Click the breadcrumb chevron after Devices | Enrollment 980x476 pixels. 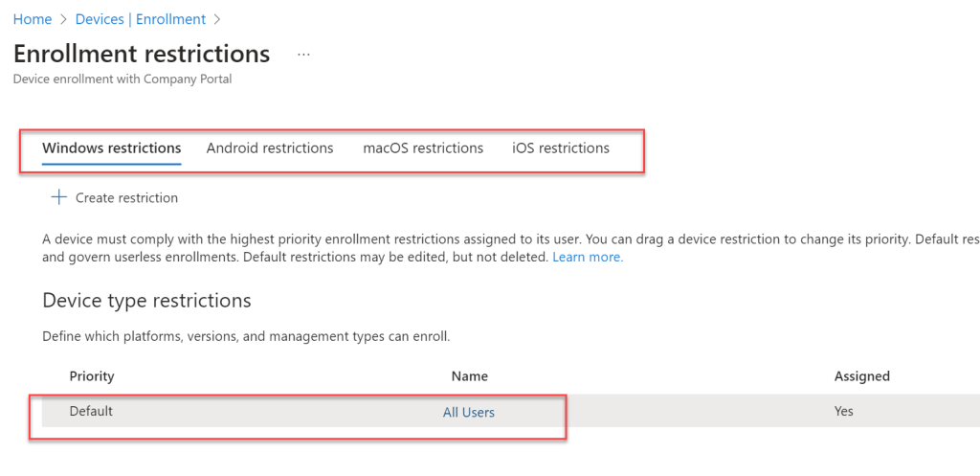pyautogui.click(x=217, y=19)
